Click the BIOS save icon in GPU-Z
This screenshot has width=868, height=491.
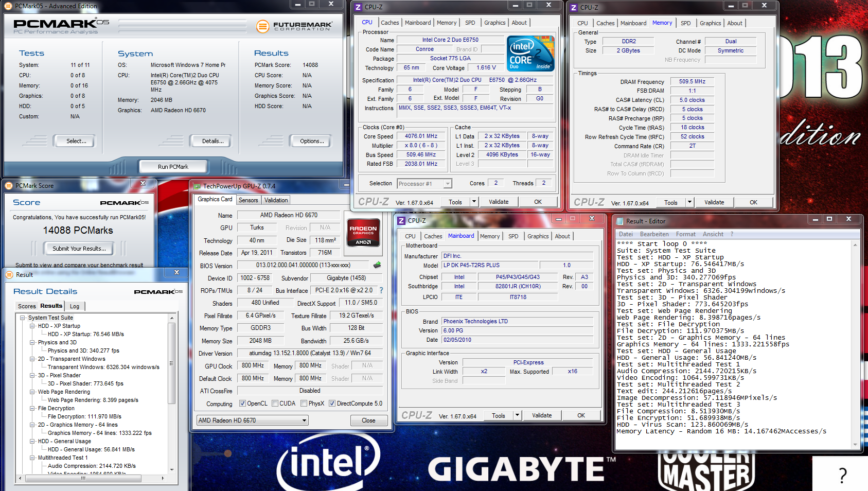(x=377, y=265)
